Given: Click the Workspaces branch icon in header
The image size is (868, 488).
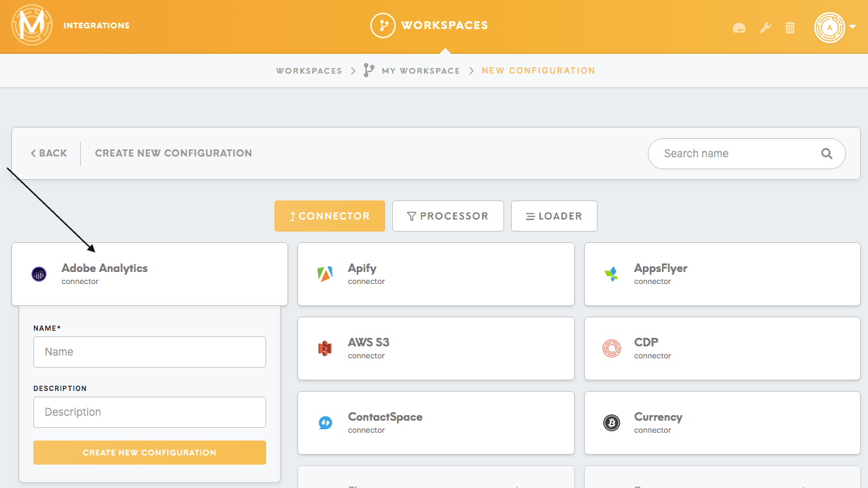Looking at the screenshot, I should coord(383,25).
